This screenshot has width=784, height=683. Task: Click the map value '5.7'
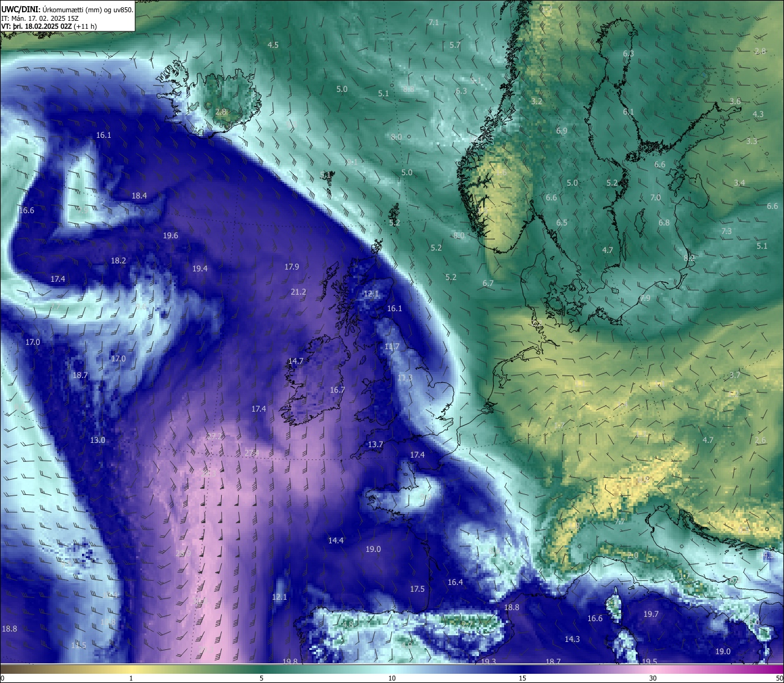(455, 45)
